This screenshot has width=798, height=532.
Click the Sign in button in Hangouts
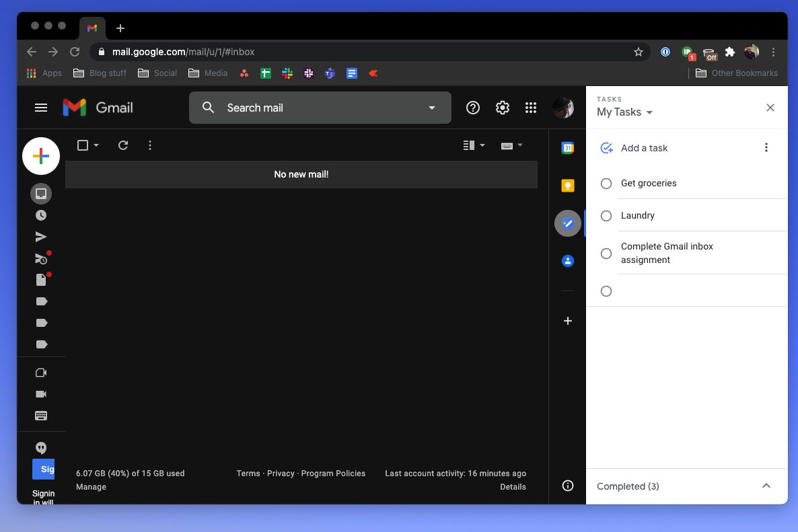click(x=44, y=469)
